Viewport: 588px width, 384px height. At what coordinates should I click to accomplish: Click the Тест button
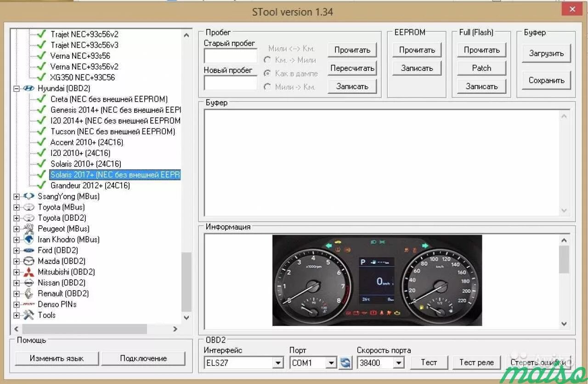tap(429, 362)
